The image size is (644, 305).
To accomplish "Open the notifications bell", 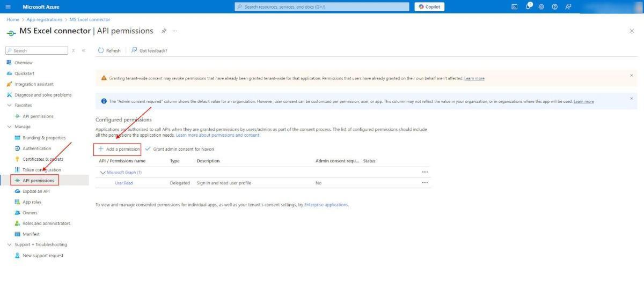I will tap(528, 6).
